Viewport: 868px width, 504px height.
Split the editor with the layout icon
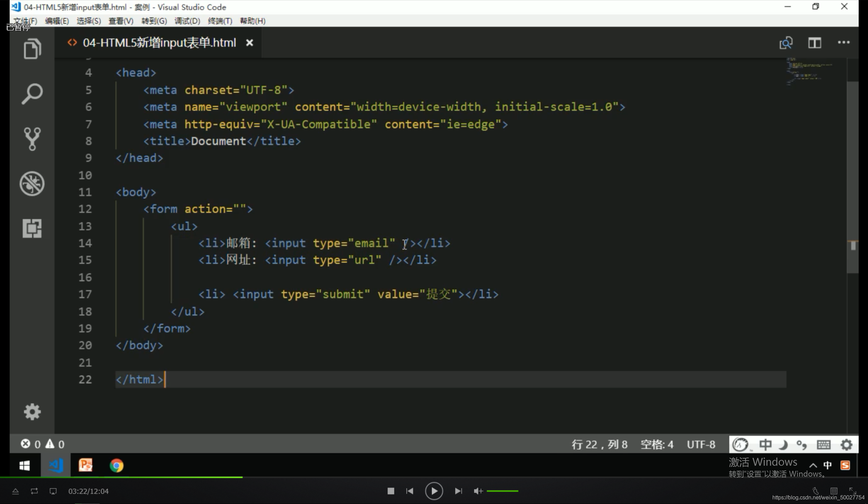point(814,43)
